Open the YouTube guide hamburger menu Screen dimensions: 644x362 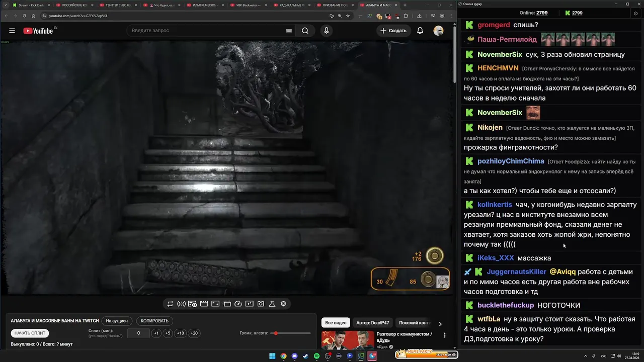[12, 31]
